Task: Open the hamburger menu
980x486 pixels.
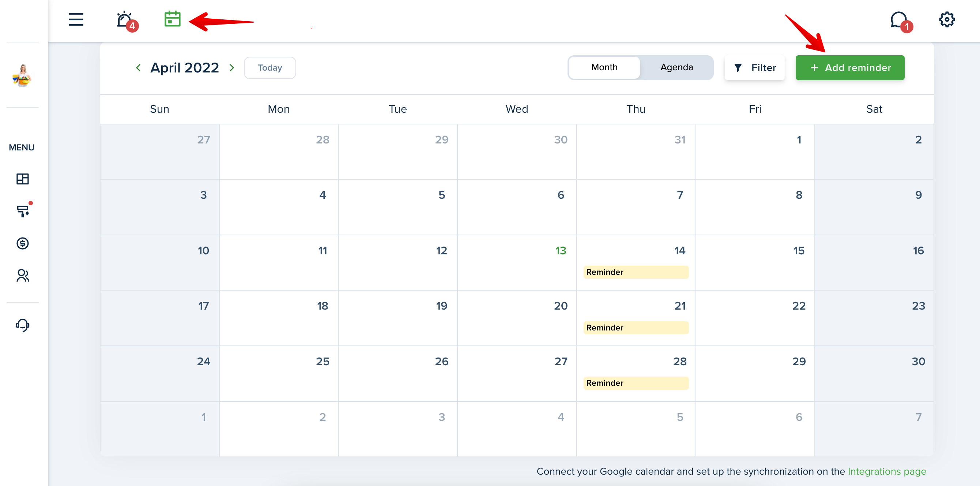Action: (x=76, y=19)
